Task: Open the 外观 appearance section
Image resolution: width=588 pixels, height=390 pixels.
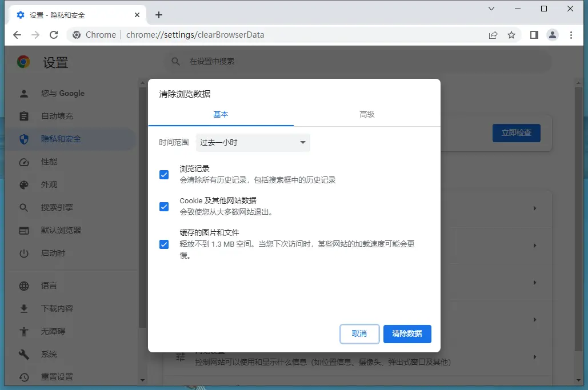Action: pyautogui.click(x=23, y=184)
